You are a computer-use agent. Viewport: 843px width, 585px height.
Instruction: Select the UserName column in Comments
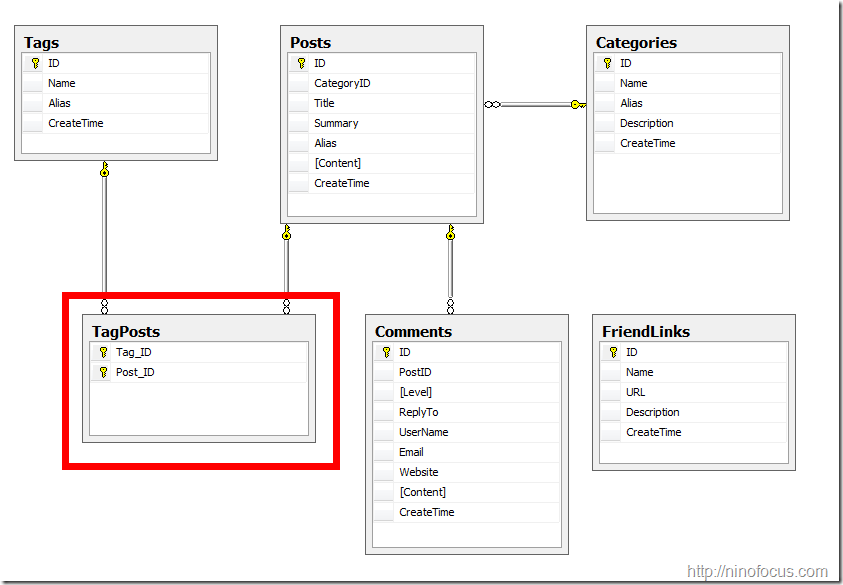click(x=467, y=432)
